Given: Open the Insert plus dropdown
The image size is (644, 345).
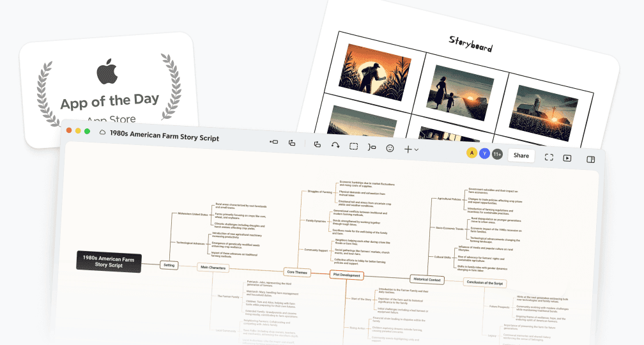Looking at the screenshot, I should click(x=411, y=149).
